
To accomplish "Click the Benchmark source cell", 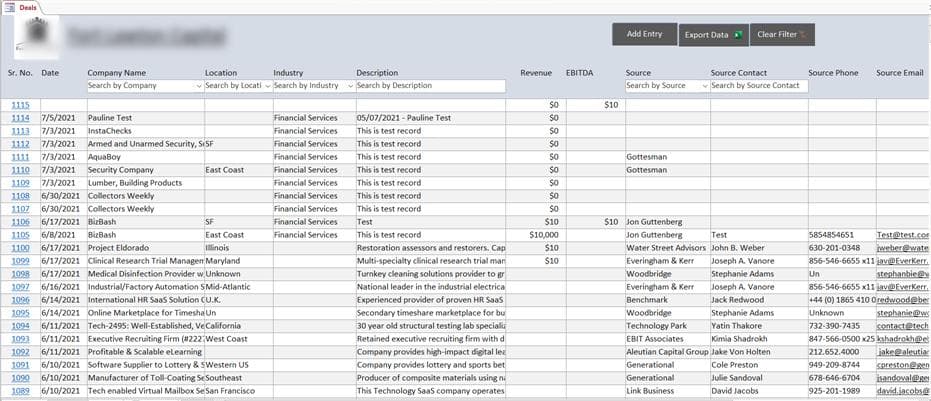I will point(667,300).
